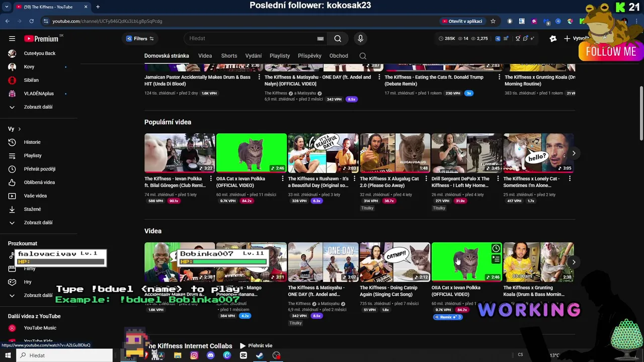Open File Explorer from the taskbar

(178, 355)
